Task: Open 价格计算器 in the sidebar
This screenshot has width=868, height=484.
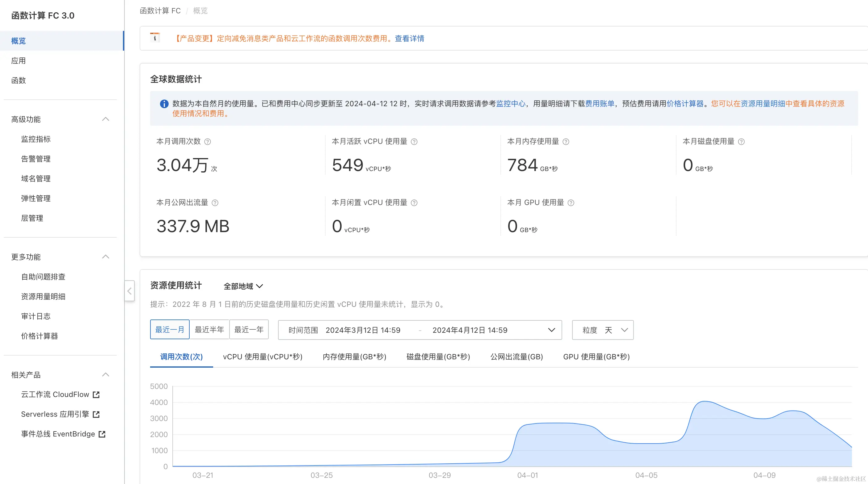Action: tap(40, 336)
